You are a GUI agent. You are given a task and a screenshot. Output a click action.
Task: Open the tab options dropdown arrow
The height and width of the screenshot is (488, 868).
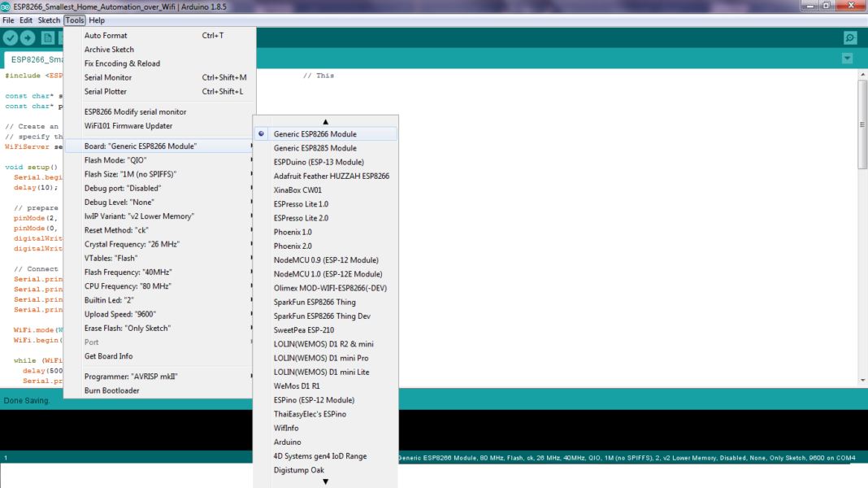tap(848, 59)
